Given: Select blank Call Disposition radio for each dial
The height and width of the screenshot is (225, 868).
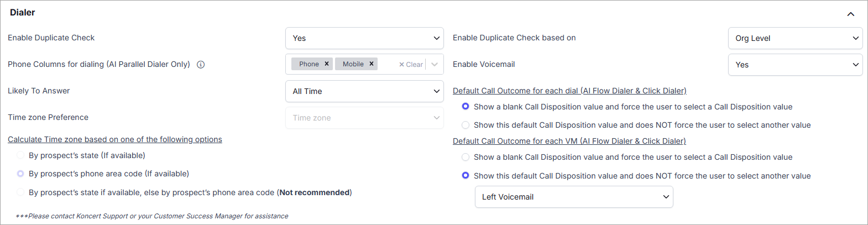Looking at the screenshot, I should tap(466, 107).
